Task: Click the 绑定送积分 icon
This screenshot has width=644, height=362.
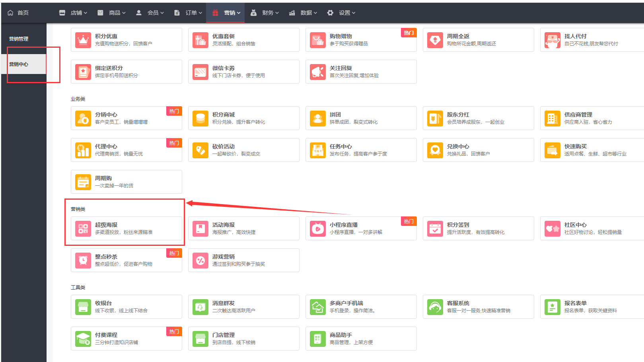Action: pyautogui.click(x=83, y=72)
